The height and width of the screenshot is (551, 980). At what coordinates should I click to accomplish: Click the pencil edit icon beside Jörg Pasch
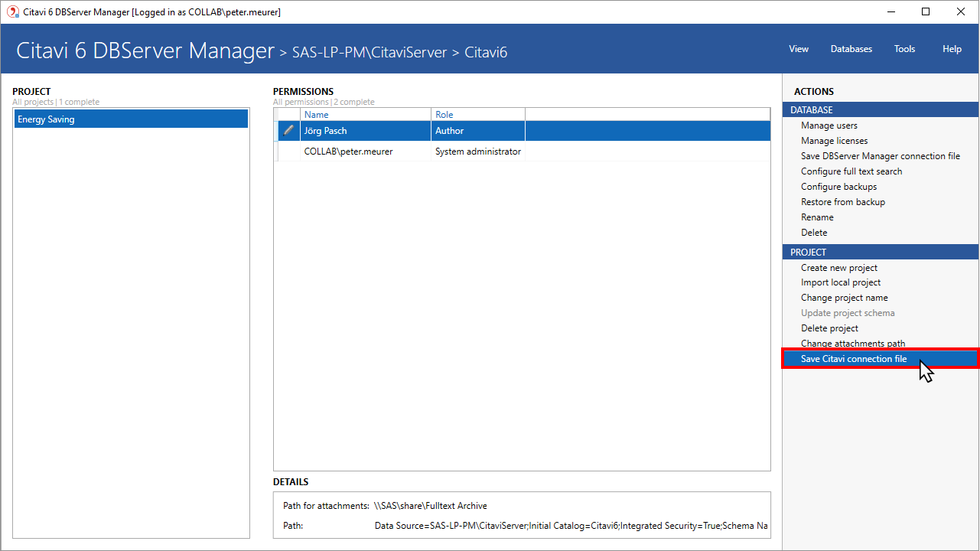(x=288, y=131)
